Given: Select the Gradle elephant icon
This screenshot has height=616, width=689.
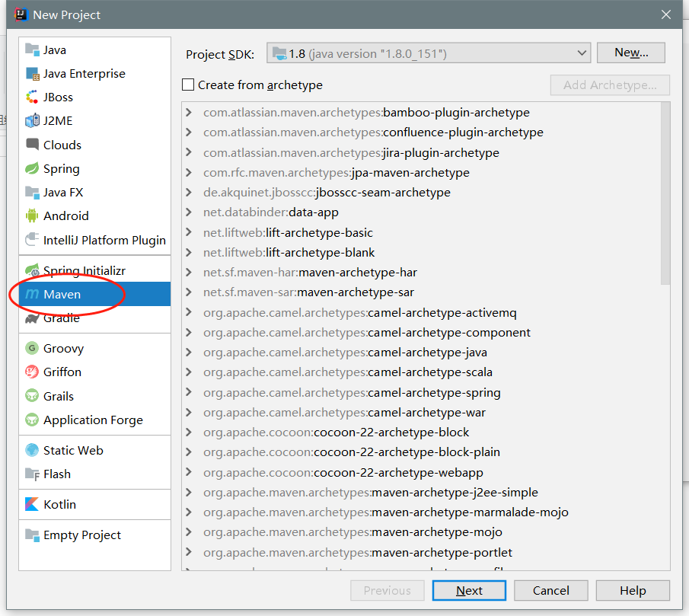Looking at the screenshot, I should pyautogui.click(x=32, y=319).
